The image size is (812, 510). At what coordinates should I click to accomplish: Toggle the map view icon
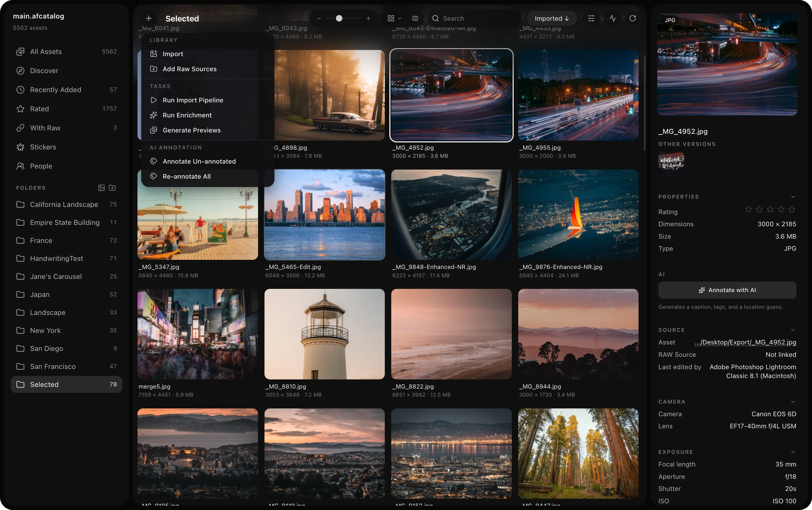415,19
